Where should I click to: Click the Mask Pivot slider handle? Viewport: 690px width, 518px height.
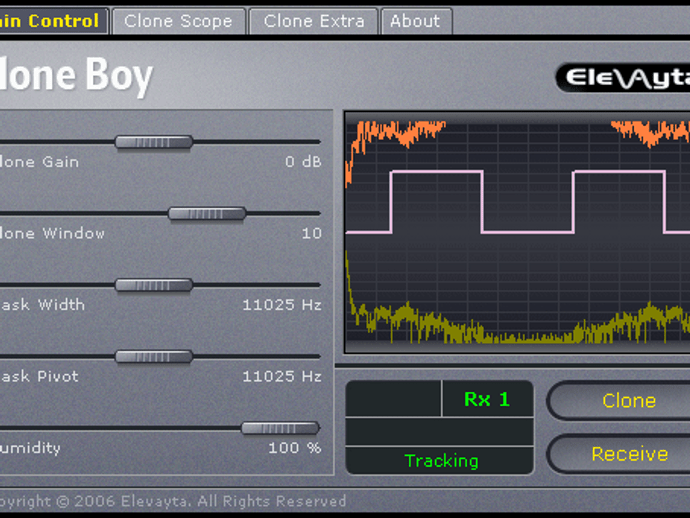[x=154, y=357]
